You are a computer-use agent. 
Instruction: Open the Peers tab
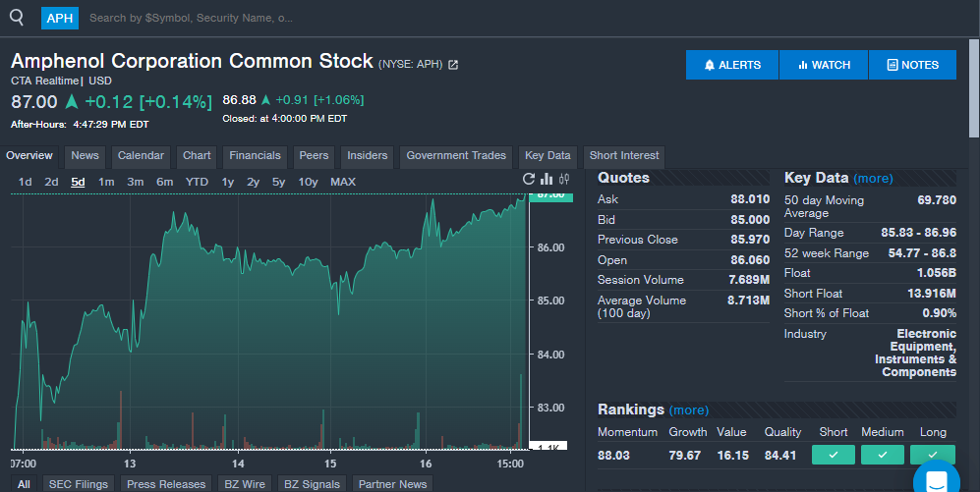coord(314,156)
